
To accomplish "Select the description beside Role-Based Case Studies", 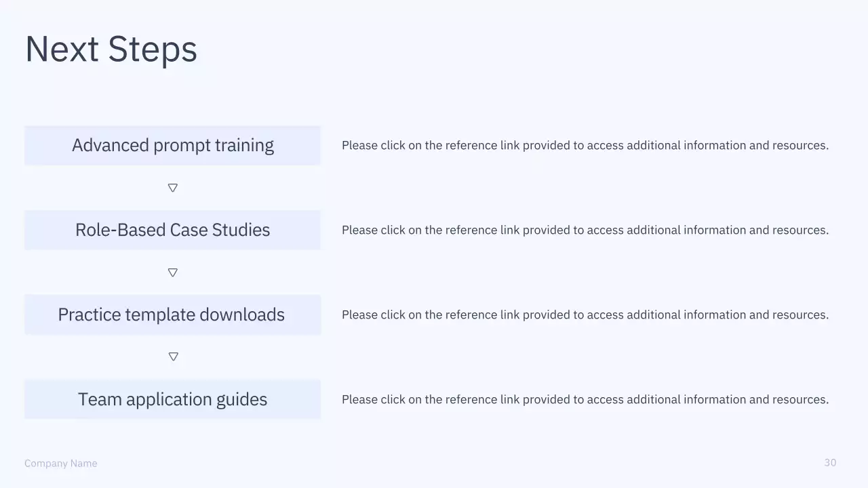I will [585, 230].
